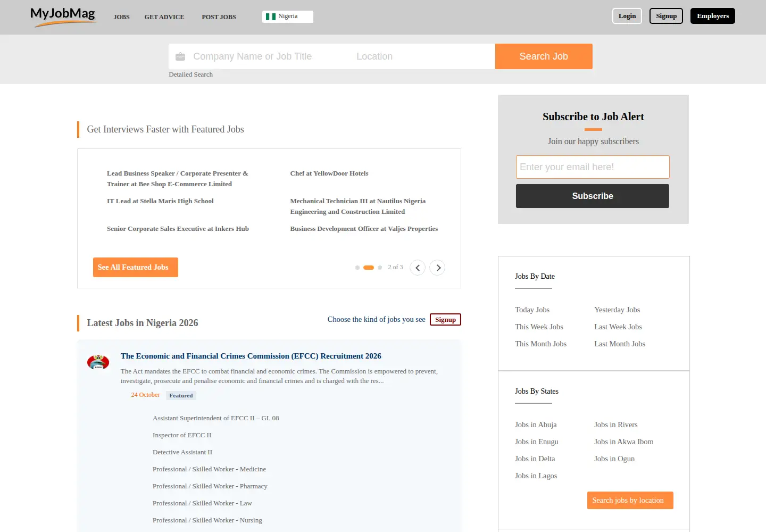
Task: Open the GET ADVICE menu
Action: click(x=164, y=17)
